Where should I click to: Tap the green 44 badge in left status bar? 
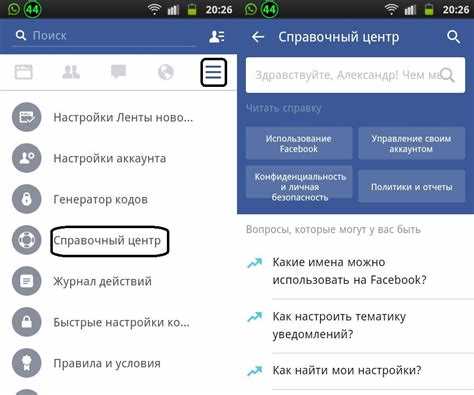tap(32, 9)
